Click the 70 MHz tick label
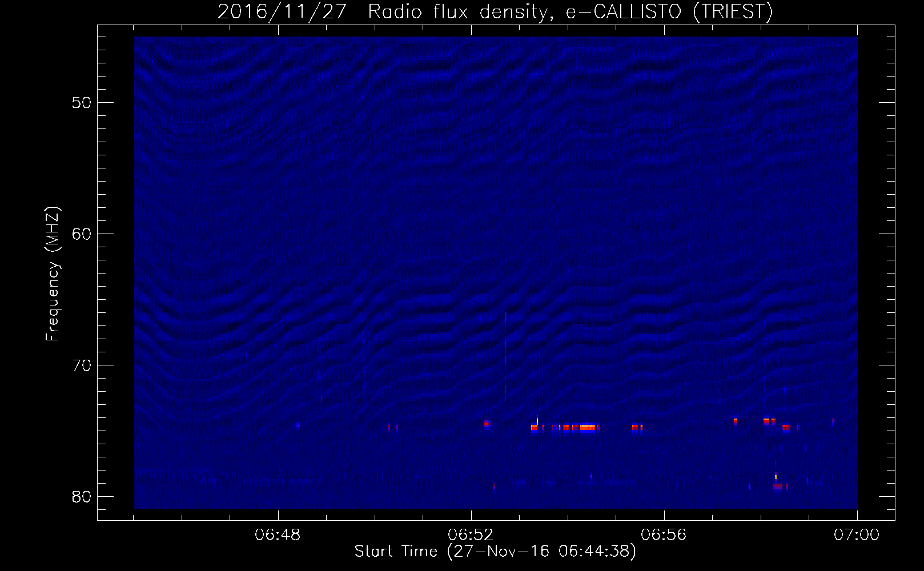The height and width of the screenshot is (571, 924). coord(82,365)
